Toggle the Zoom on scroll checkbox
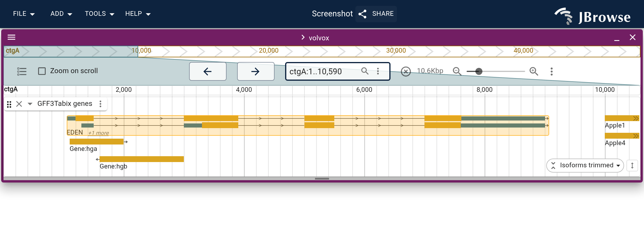644x234 pixels. 42,71
